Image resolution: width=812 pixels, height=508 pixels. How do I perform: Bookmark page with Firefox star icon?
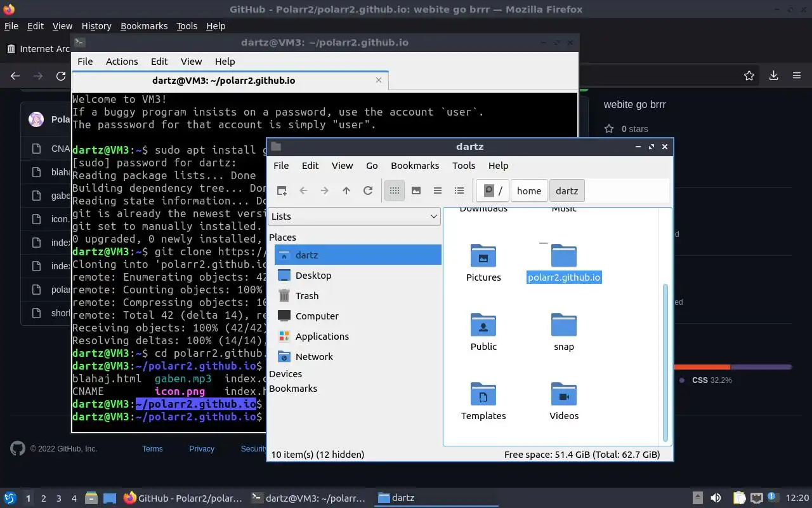point(749,76)
